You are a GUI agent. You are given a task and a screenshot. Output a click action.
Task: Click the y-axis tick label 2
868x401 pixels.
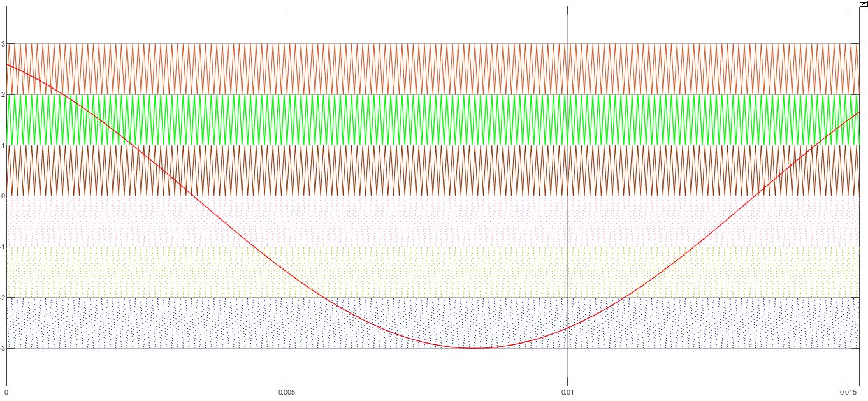(3, 94)
